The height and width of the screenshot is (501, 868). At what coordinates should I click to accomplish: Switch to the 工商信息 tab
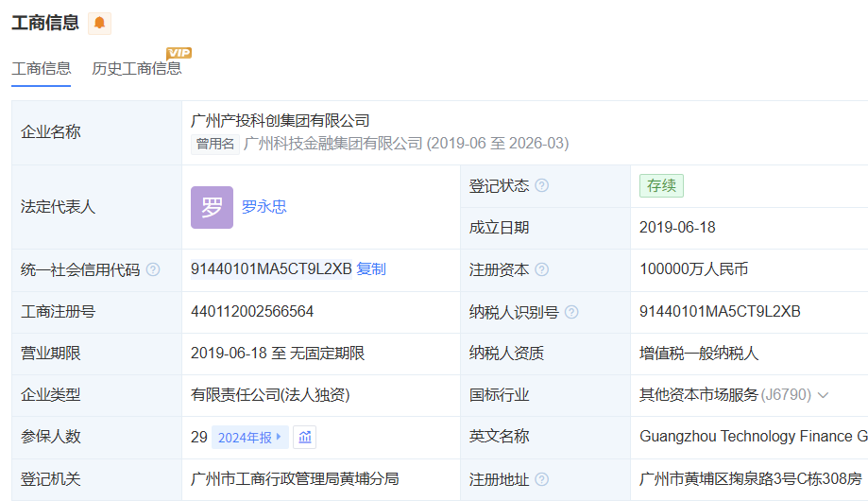(41, 68)
